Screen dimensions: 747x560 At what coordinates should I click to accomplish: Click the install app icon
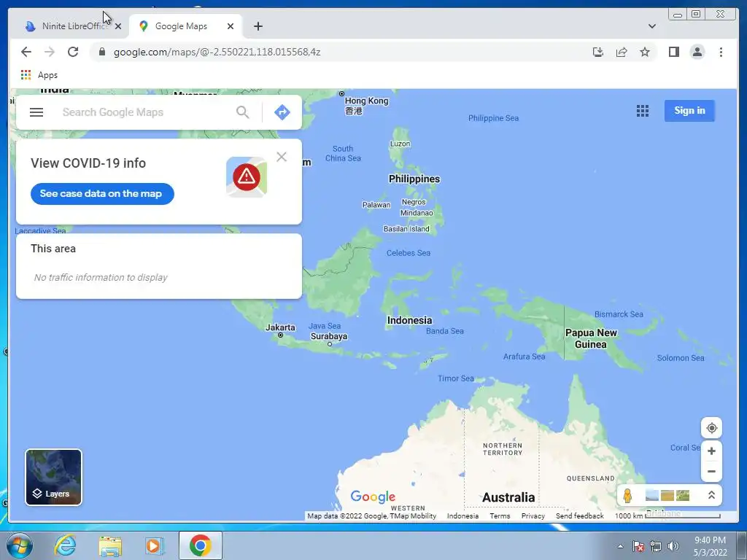coord(598,52)
